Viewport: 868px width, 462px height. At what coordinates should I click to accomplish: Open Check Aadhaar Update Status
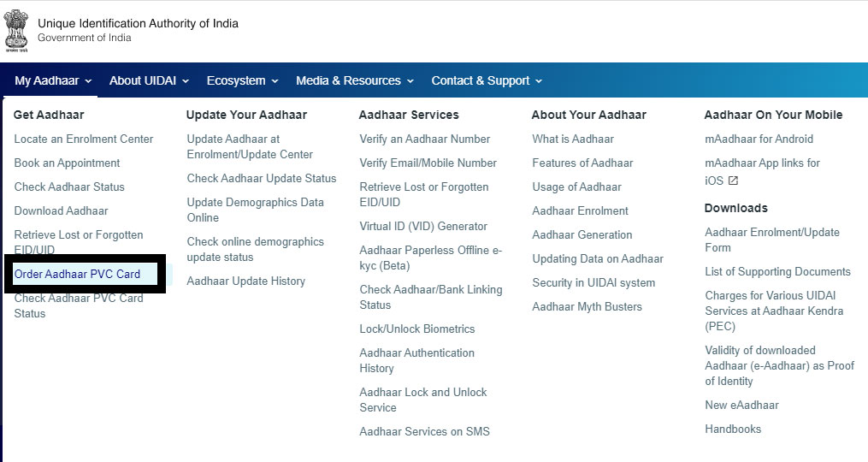point(262,178)
